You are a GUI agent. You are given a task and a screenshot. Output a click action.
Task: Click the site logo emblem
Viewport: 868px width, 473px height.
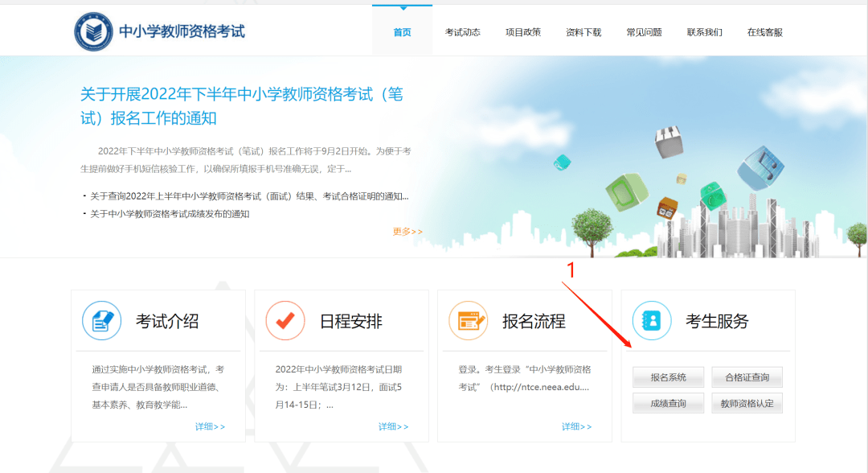click(94, 32)
